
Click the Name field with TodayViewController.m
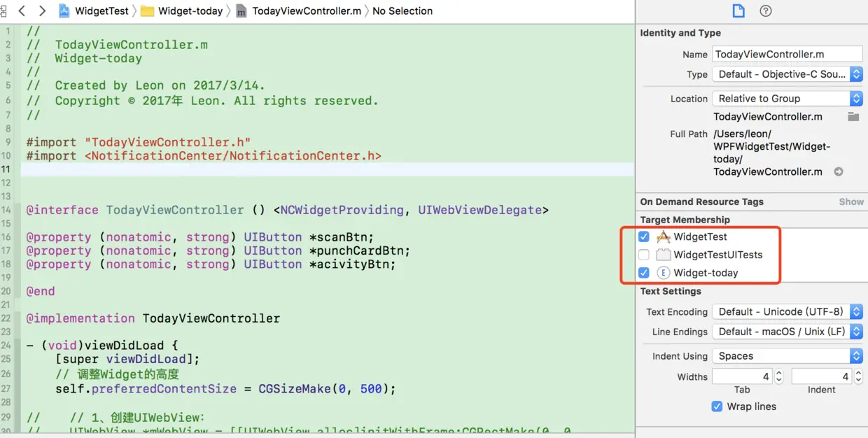[x=787, y=54]
